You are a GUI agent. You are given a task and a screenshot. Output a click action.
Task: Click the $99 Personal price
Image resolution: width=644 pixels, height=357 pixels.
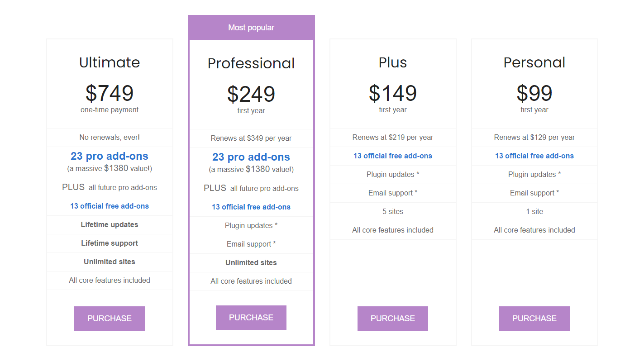point(534,93)
